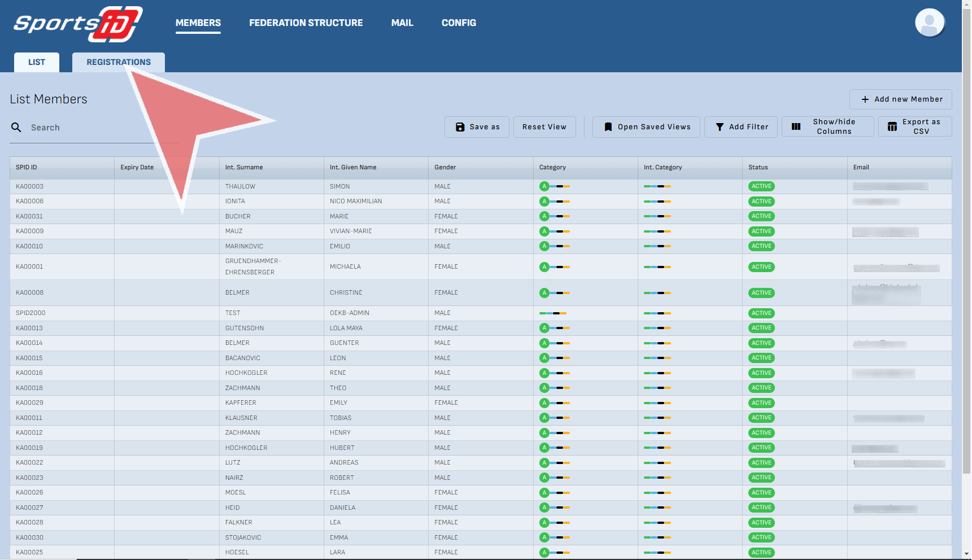Switch to the REGISTRATIONS tab

click(119, 62)
